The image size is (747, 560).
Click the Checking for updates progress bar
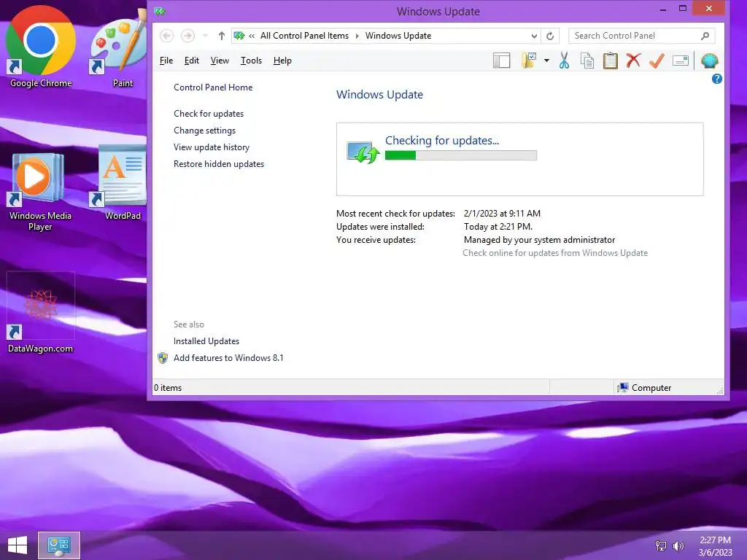pyautogui.click(x=461, y=155)
